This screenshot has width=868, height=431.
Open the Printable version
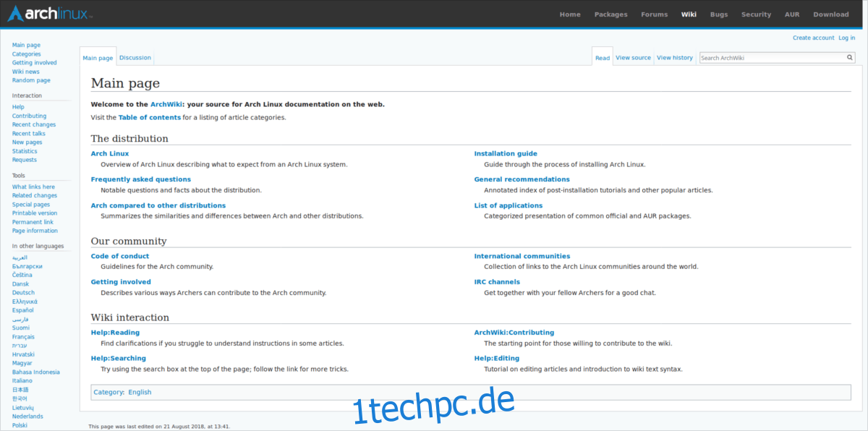(35, 213)
